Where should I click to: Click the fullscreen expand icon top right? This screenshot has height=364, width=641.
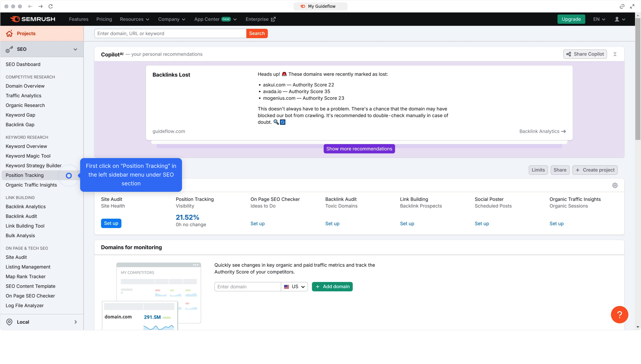(632, 6)
